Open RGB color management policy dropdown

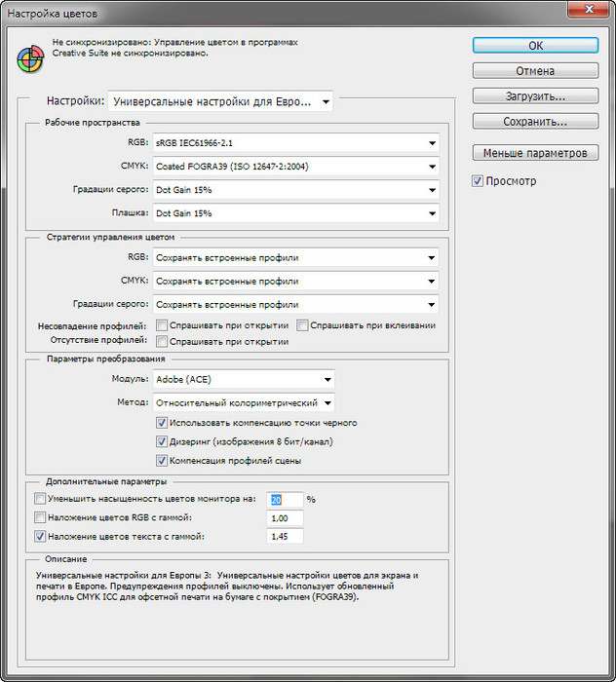pyautogui.click(x=296, y=258)
